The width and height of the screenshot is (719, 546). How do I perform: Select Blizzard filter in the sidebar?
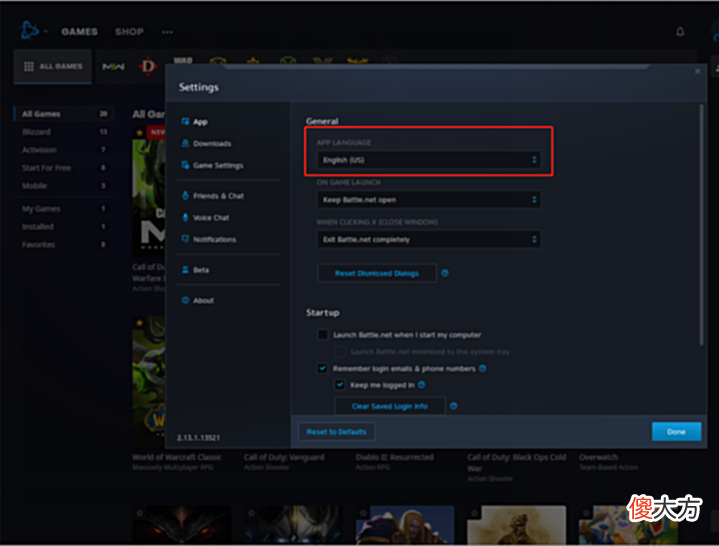[64, 132]
